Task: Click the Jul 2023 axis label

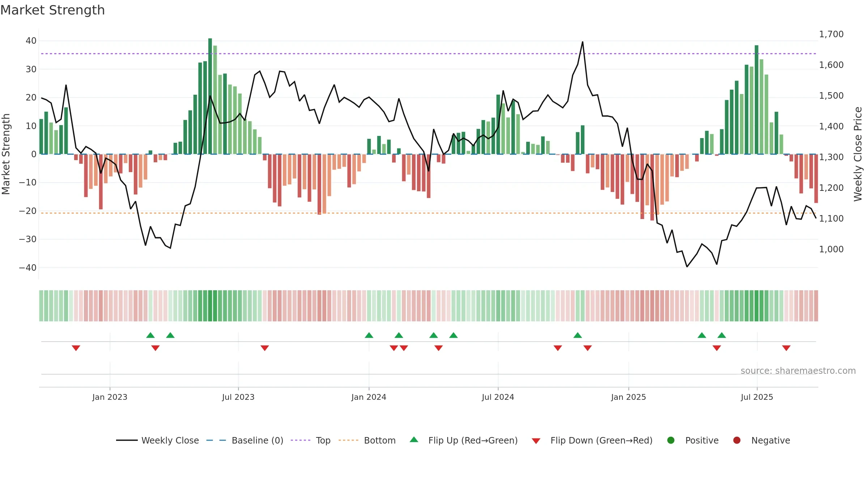Action: point(238,397)
